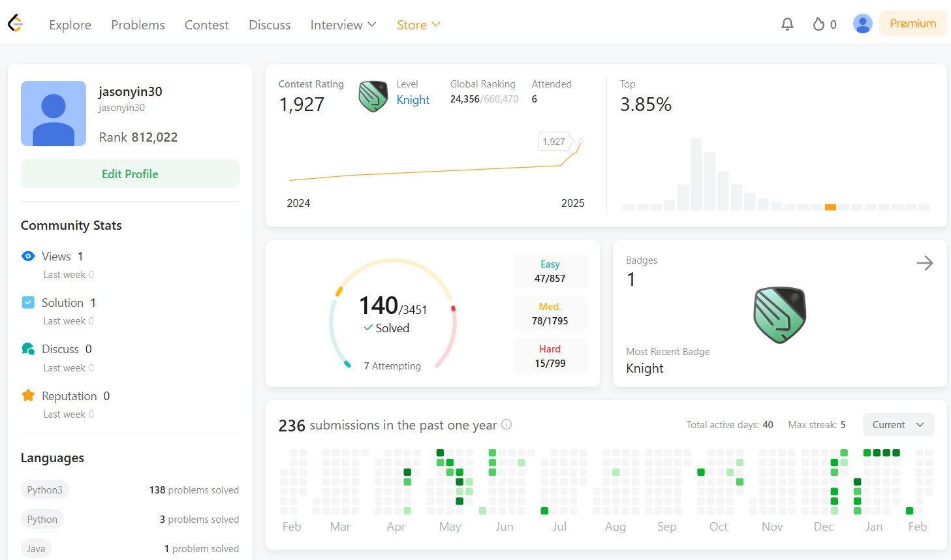Go to the Explore page
Viewport: 951px width, 560px height.
click(x=70, y=25)
